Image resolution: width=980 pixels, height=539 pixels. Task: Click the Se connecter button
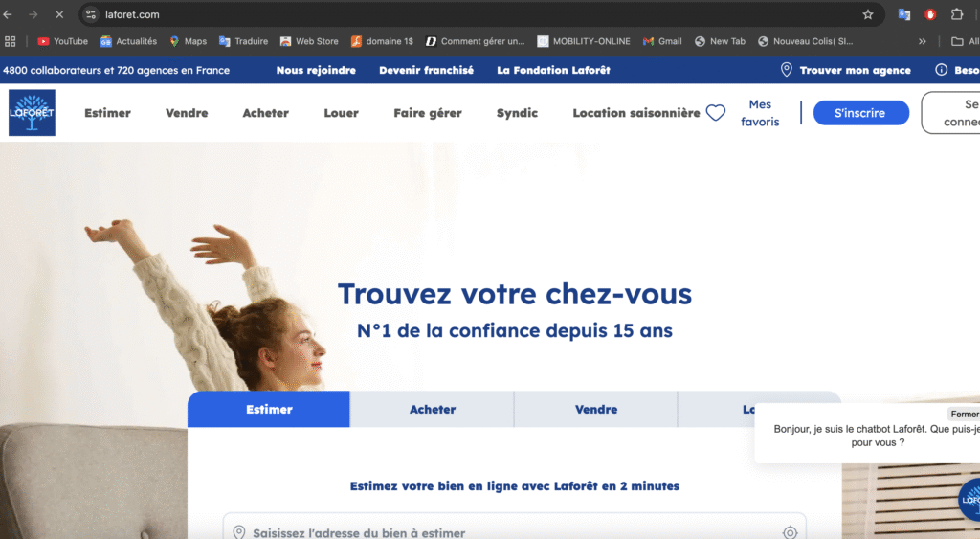(x=950, y=113)
